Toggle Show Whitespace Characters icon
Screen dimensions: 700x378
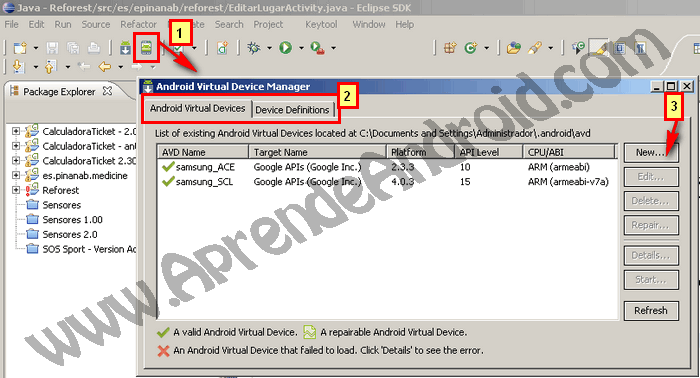pyautogui.click(x=640, y=48)
